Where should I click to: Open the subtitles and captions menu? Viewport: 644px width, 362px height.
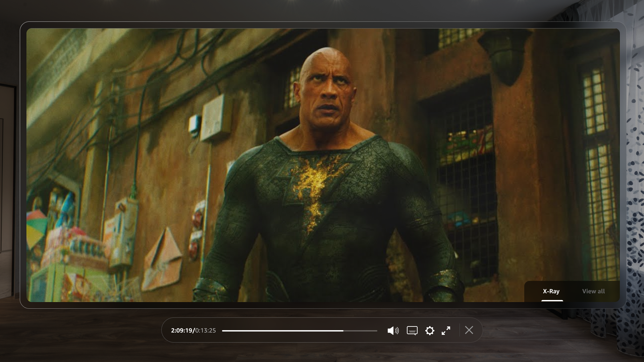(x=412, y=330)
